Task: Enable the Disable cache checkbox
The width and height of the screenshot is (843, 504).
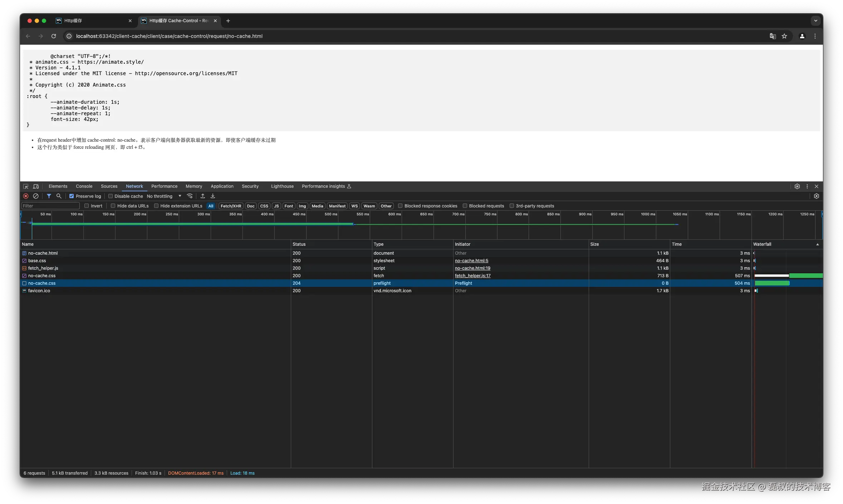Action: (111, 196)
